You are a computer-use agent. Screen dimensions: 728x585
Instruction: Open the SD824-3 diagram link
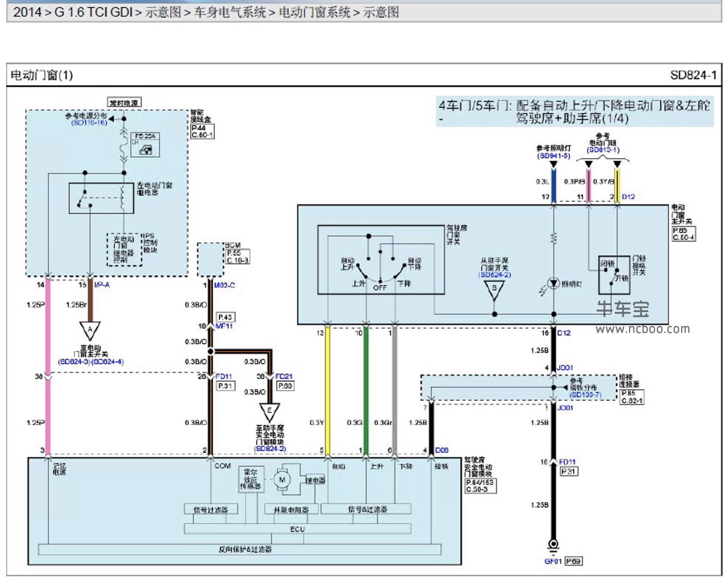74,362
